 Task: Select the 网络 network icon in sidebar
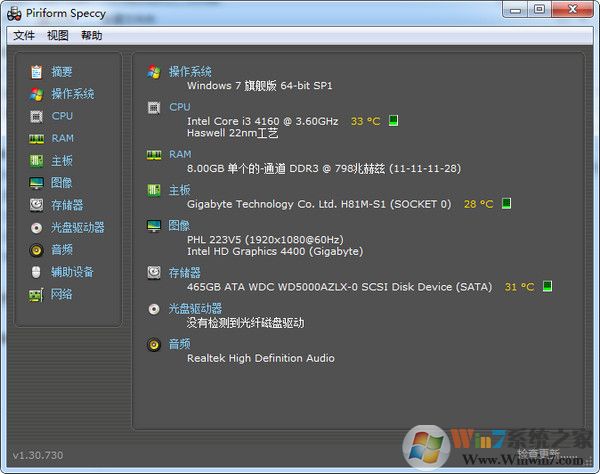point(37,294)
